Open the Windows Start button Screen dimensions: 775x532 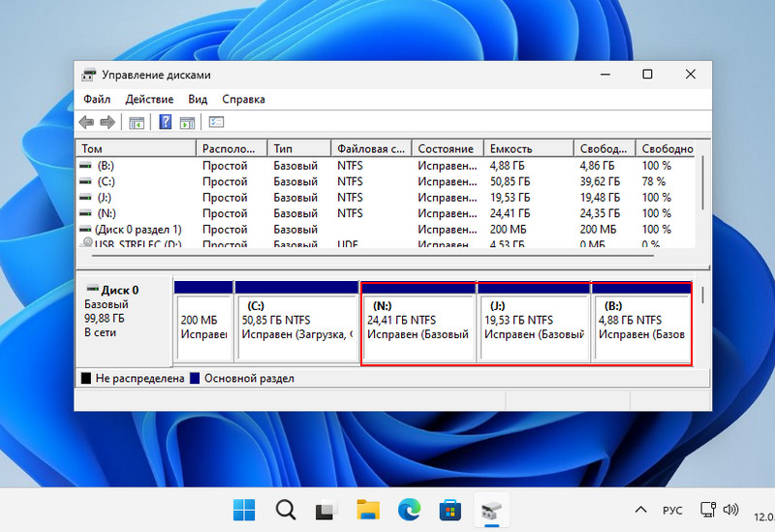(x=244, y=510)
